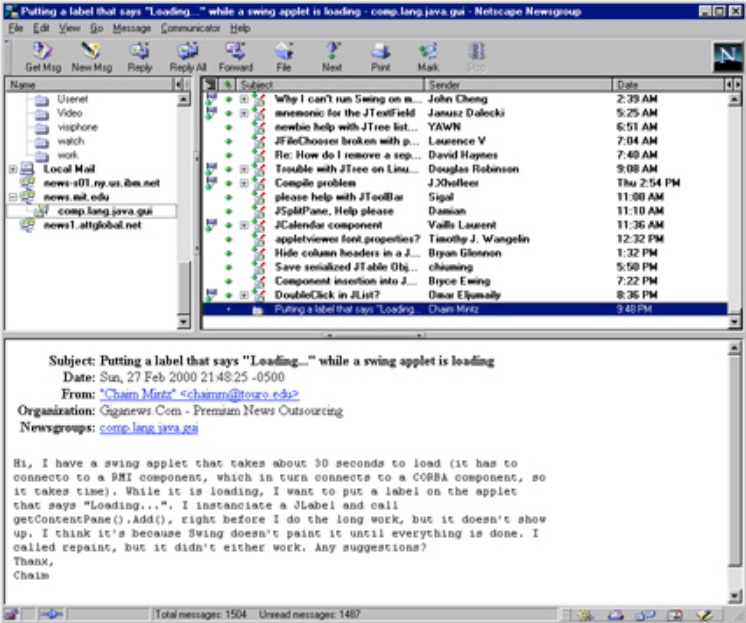Click the news-s01.ny.us.ibm.net server icon
The width and height of the screenshot is (746, 623).
(28, 183)
